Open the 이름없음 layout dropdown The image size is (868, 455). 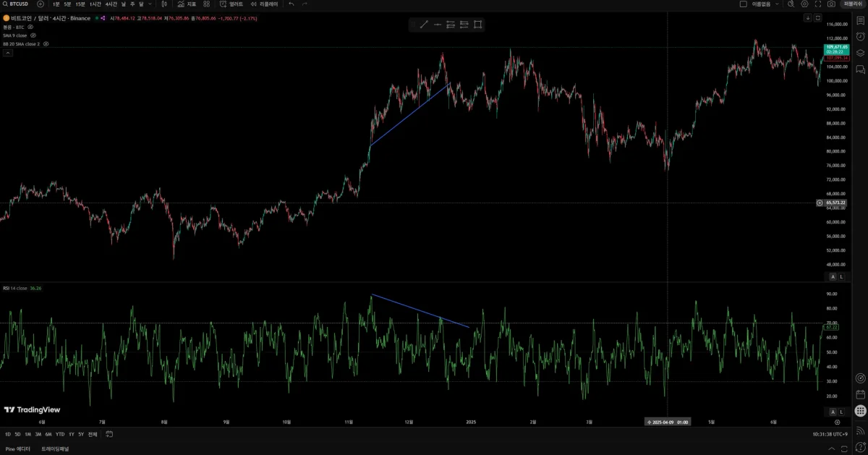coord(765,4)
